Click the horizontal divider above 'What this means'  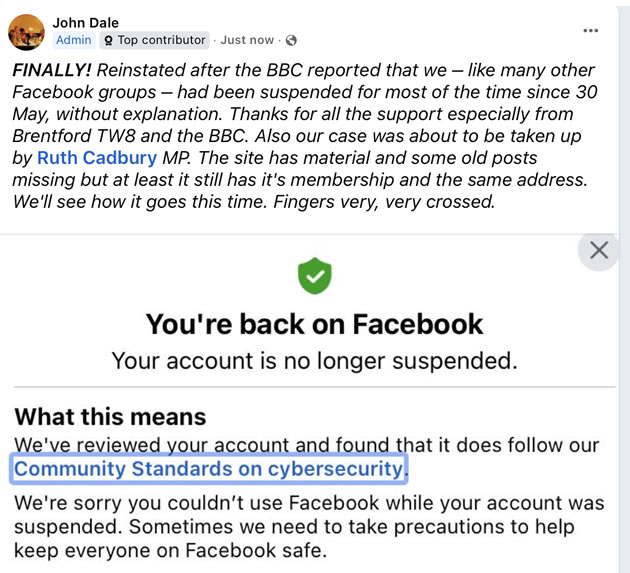314,387
